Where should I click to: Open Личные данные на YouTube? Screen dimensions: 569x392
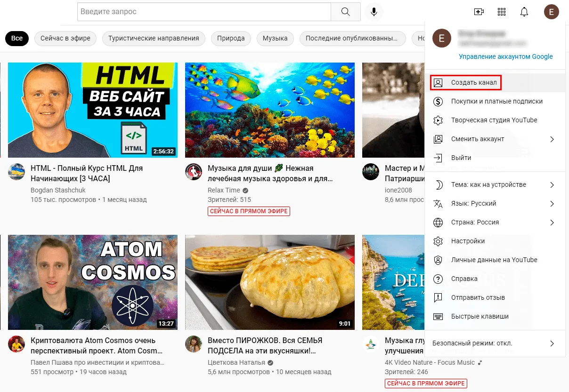pos(495,260)
